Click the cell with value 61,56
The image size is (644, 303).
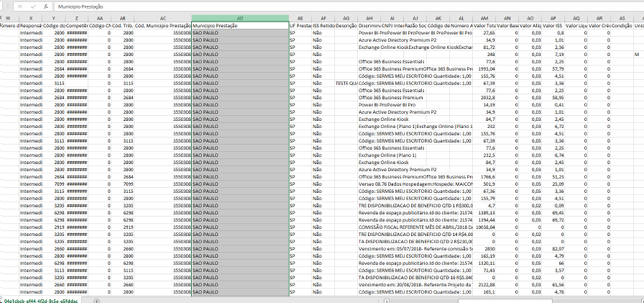553,285
